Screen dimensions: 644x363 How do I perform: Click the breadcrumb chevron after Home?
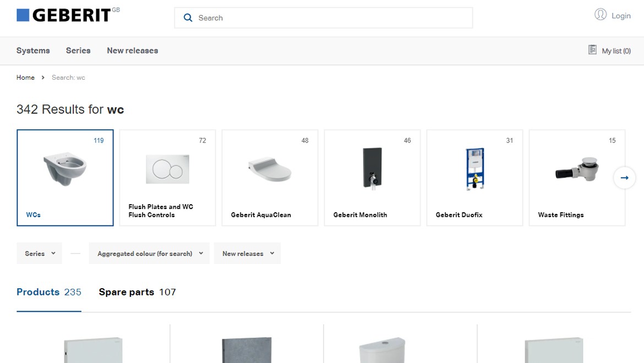43,78
